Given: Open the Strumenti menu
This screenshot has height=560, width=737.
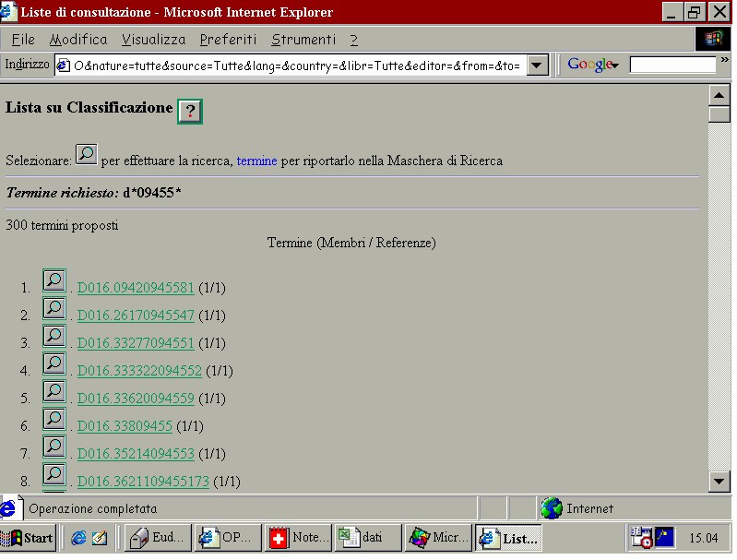Looking at the screenshot, I should (x=303, y=40).
